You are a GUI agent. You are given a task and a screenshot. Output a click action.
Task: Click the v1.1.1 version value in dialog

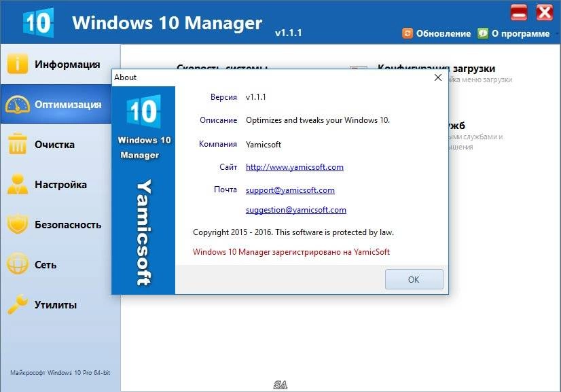255,97
